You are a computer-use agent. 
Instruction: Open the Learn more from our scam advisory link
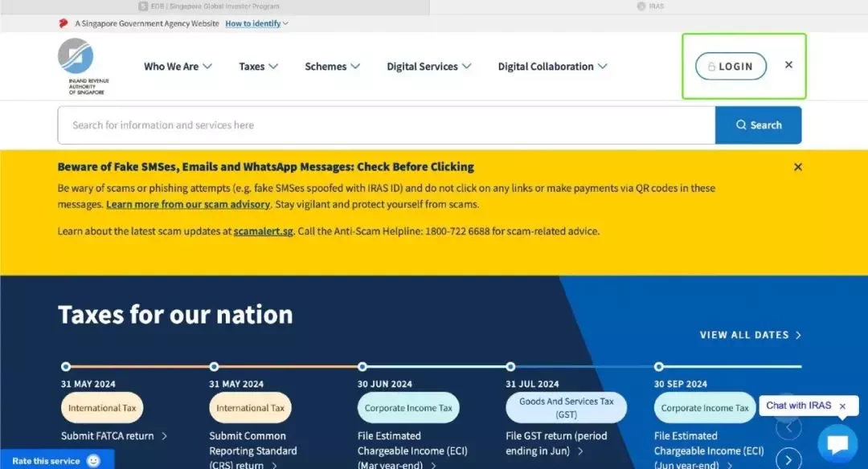188,204
